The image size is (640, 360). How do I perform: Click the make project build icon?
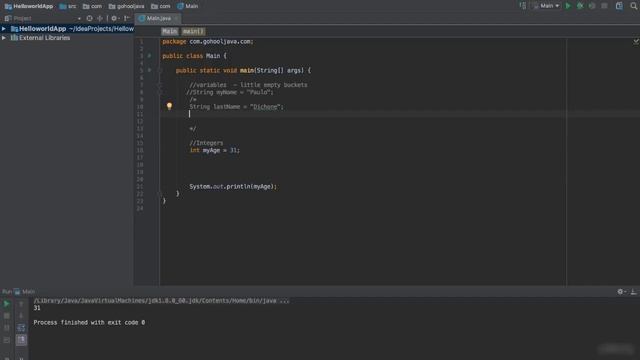(x=522, y=6)
